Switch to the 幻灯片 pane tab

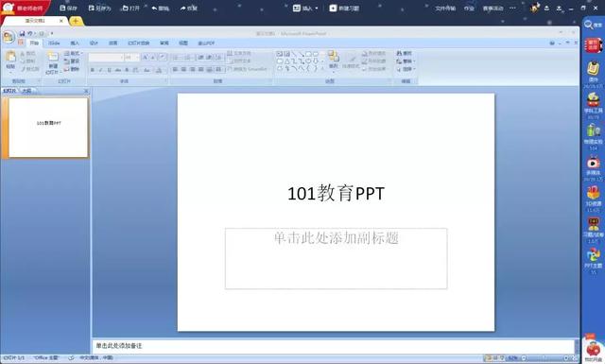tap(9, 91)
